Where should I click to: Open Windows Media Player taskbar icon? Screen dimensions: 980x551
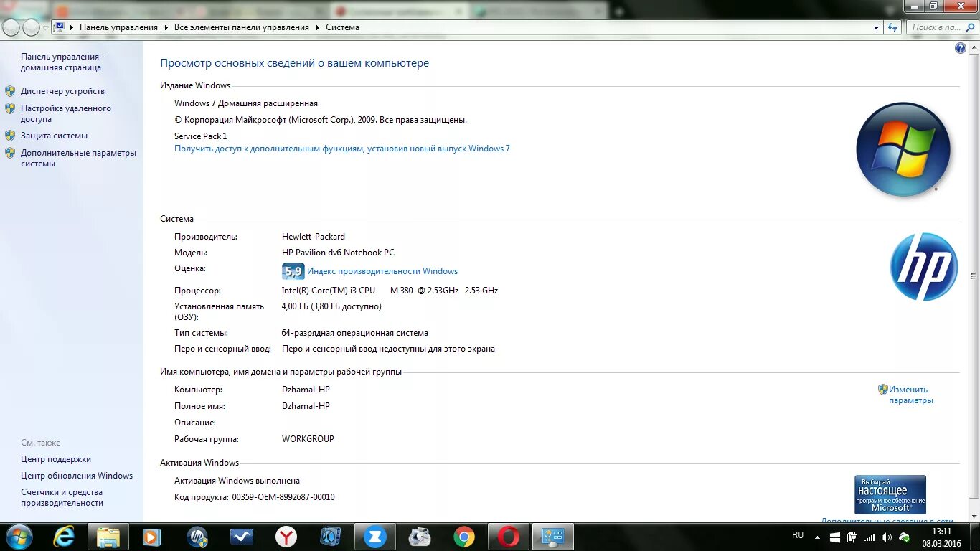point(151,537)
